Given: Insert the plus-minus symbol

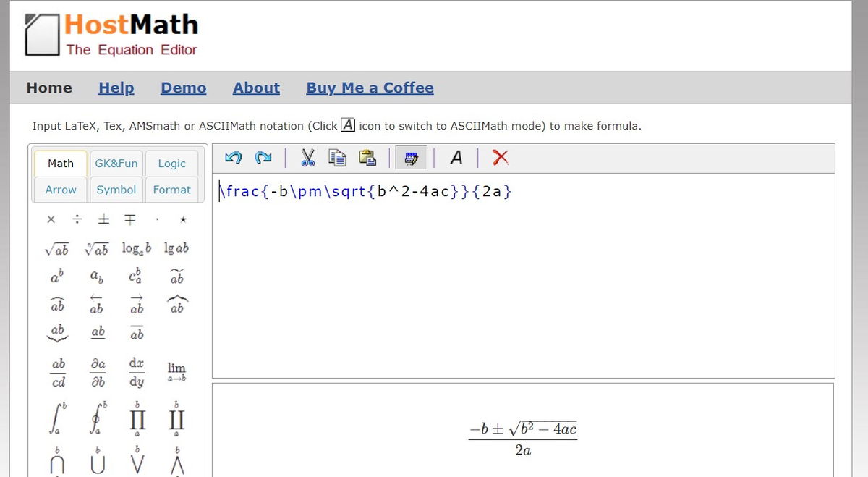Looking at the screenshot, I should point(103,219).
